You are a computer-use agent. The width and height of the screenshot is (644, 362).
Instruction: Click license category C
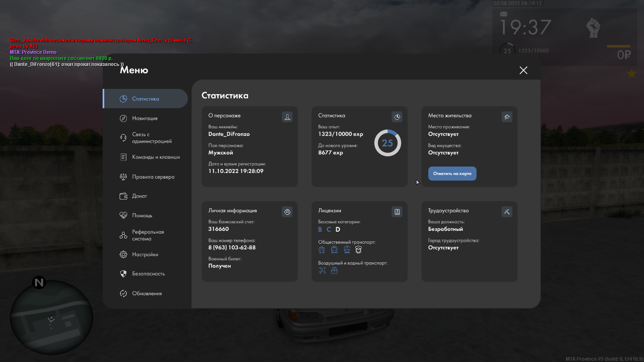(329, 230)
